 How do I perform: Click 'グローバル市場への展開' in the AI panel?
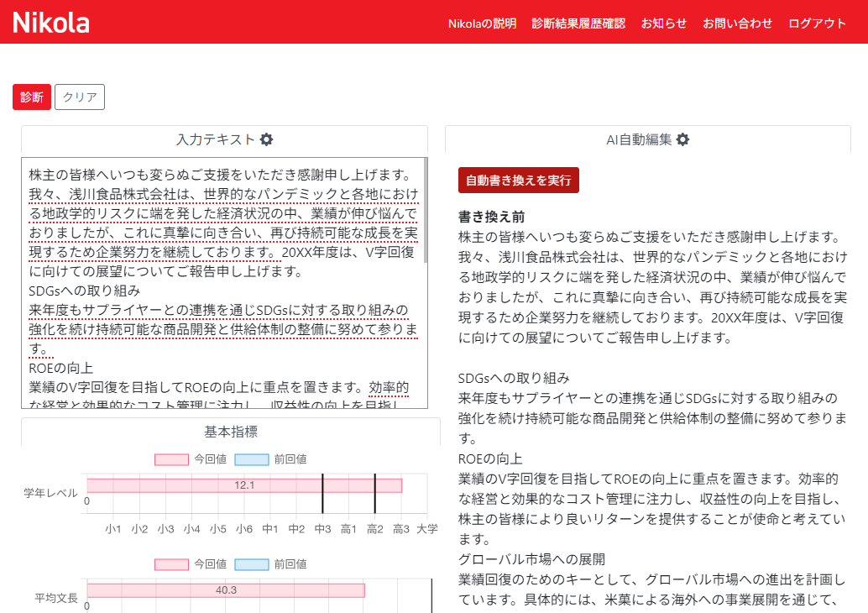click(x=531, y=559)
